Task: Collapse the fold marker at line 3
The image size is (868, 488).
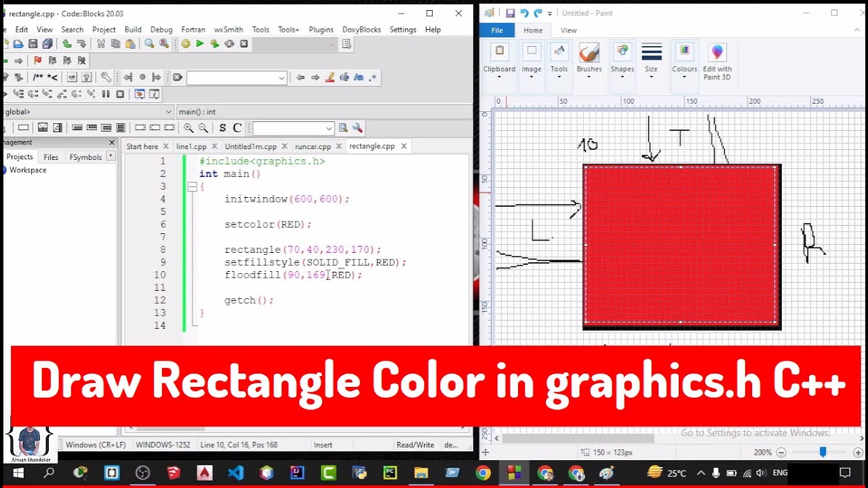Action: point(193,186)
